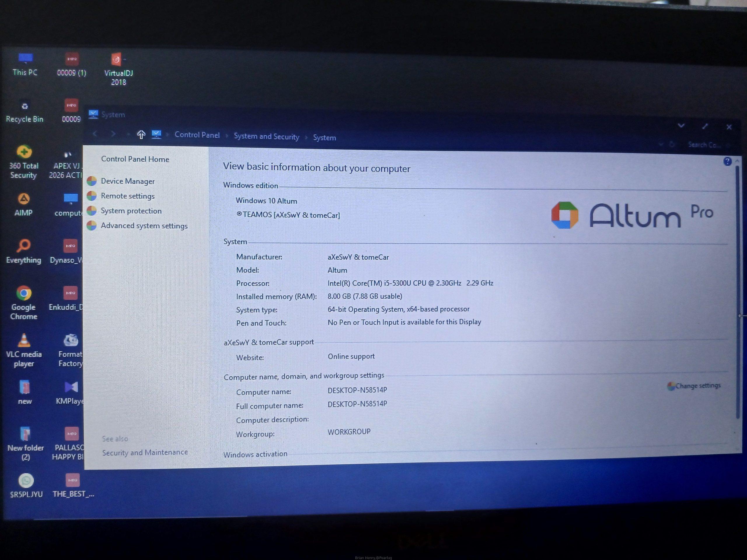The height and width of the screenshot is (560, 747).
Task: Open System protection from the sidebar
Action: pyautogui.click(x=131, y=211)
